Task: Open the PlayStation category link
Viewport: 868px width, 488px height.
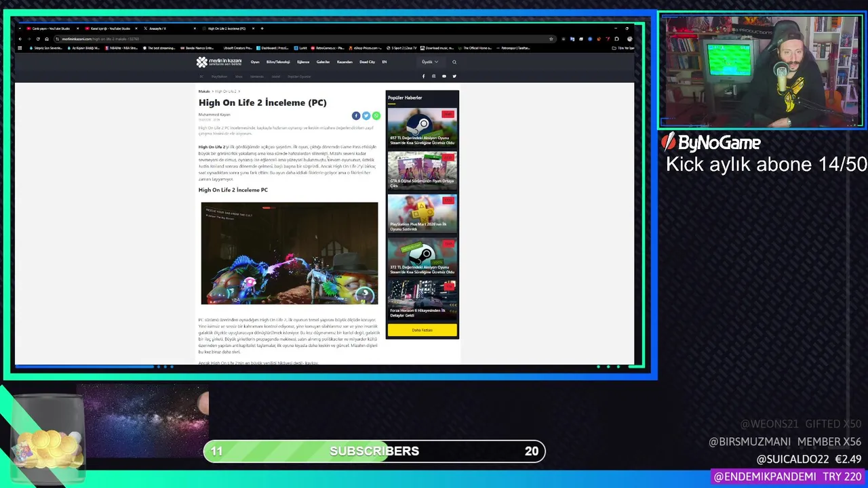Action: click(219, 77)
